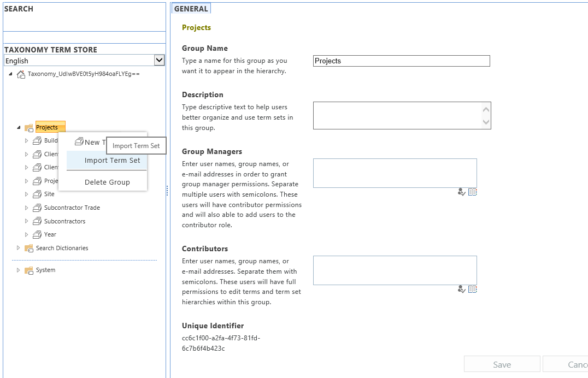Expand the Search Dictionaries group
The height and width of the screenshot is (378, 588).
pyautogui.click(x=18, y=248)
